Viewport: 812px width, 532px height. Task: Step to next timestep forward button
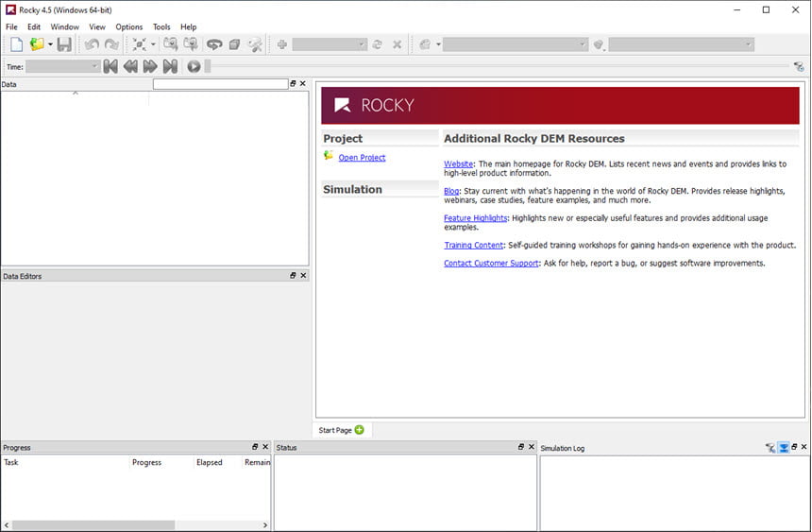(150, 66)
